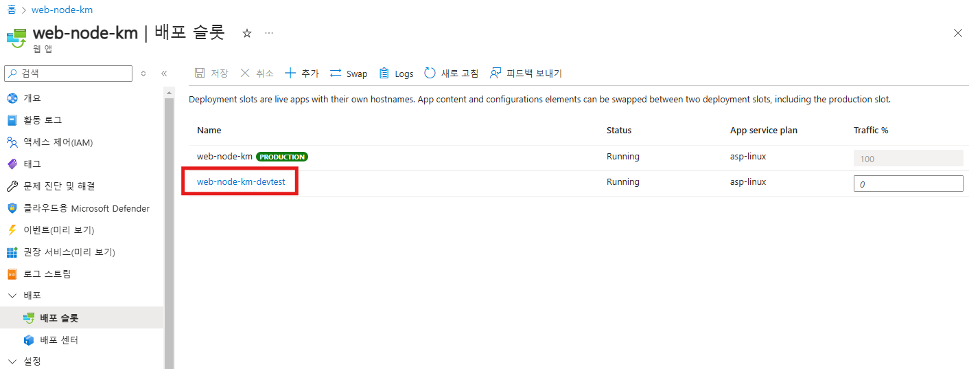
Task: Click the sidebar vertical scrollbar
Action: click(169, 234)
